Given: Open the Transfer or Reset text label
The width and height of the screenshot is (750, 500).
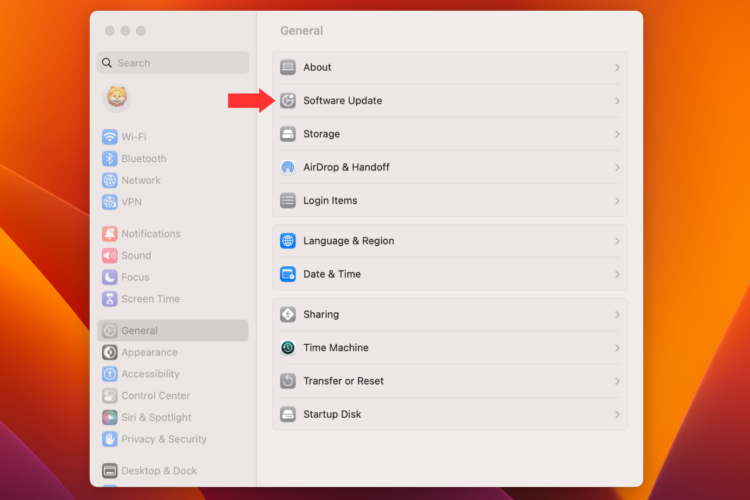Looking at the screenshot, I should pyautogui.click(x=343, y=381).
